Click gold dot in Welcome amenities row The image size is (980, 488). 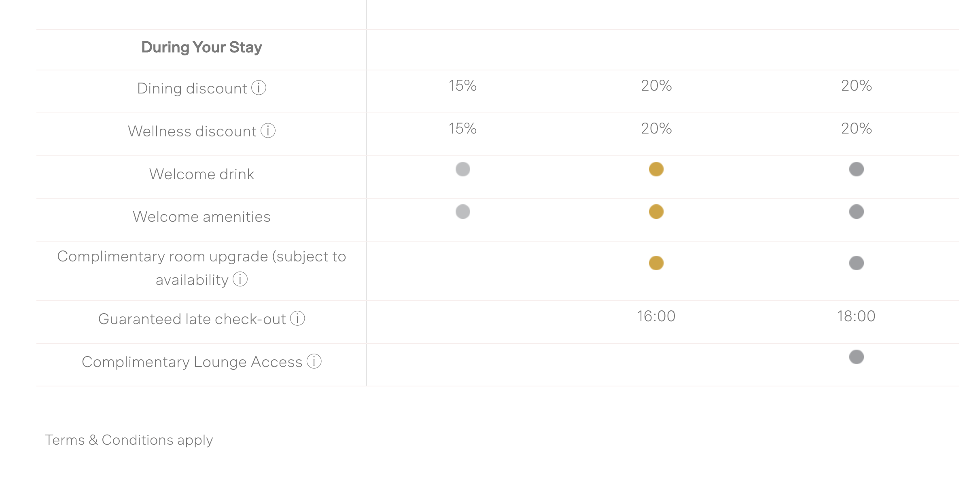pos(656,212)
